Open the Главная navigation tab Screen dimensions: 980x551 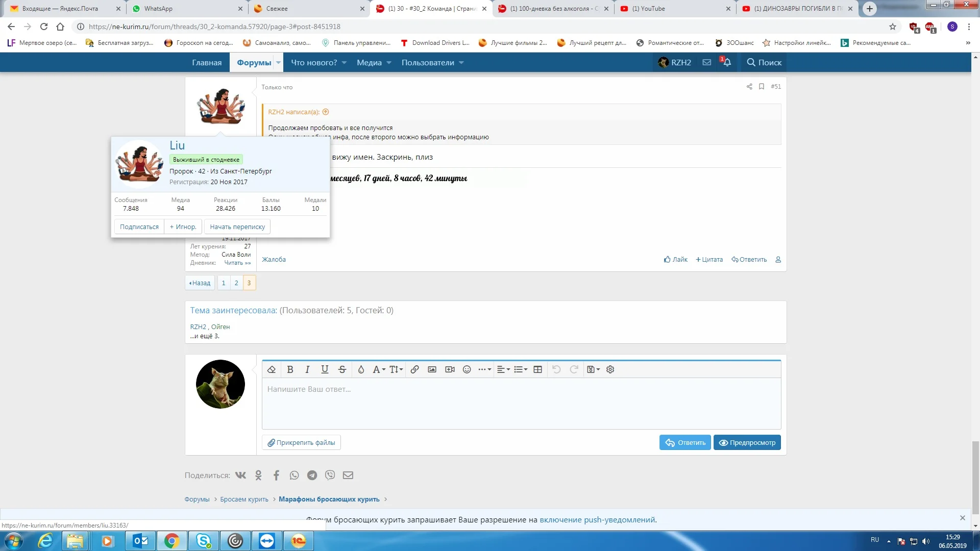click(x=207, y=63)
